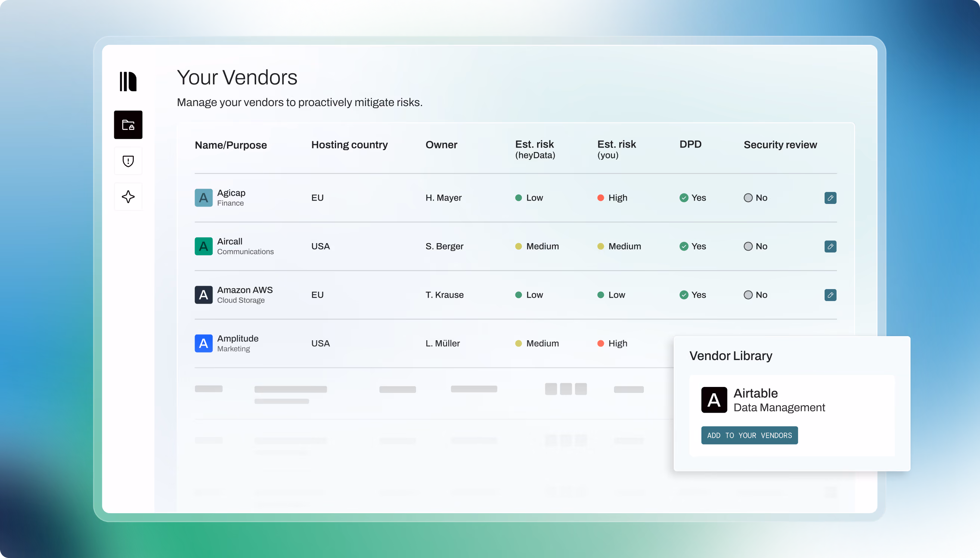Open the Agicap vendor name

click(231, 193)
